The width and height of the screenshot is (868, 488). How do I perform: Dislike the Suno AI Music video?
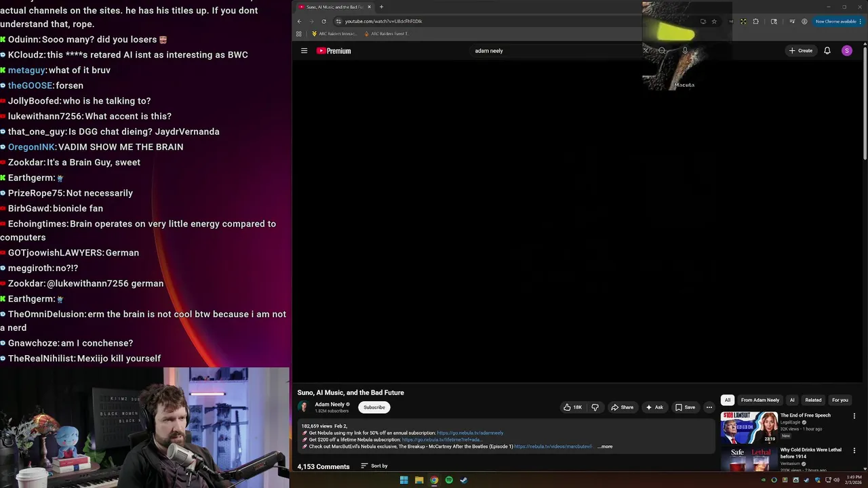pyautogui.click(x=595, y=407)
